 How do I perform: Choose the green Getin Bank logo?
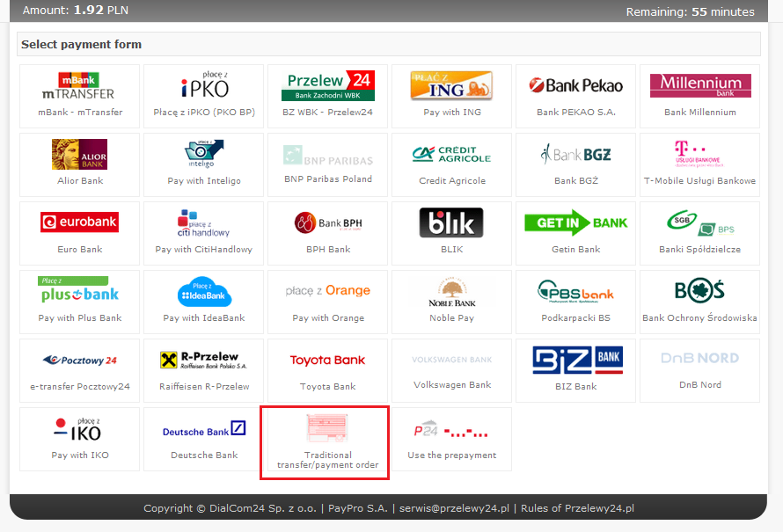pos(575,222)
